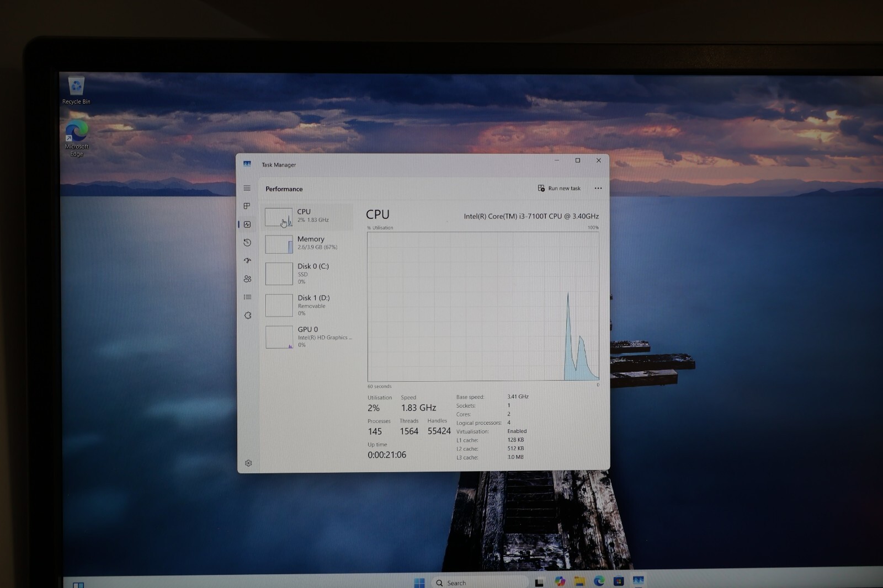Screen dimensions: 883x588
Task: Maximize the Task Manager window
Action: [578, 161]
